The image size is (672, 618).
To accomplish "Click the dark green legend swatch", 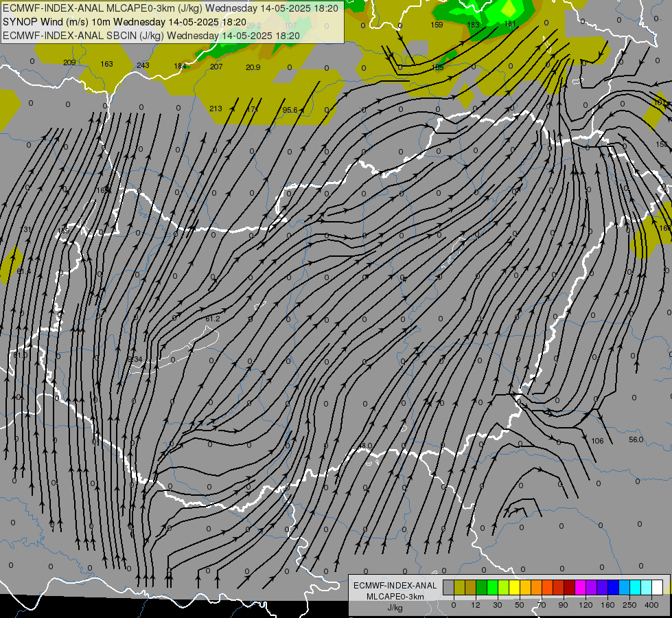I will click(482, 587).
